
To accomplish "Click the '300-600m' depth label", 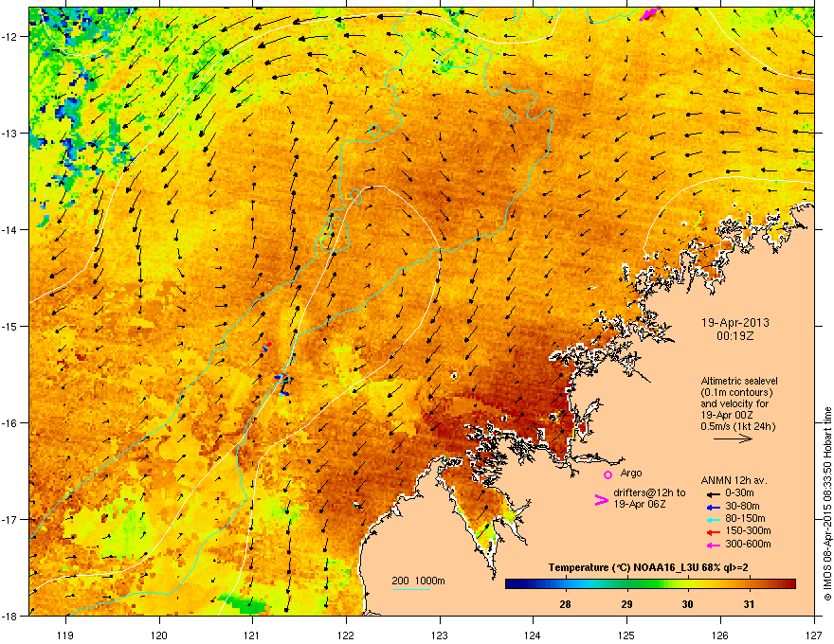I will click(x=748, y=545).
